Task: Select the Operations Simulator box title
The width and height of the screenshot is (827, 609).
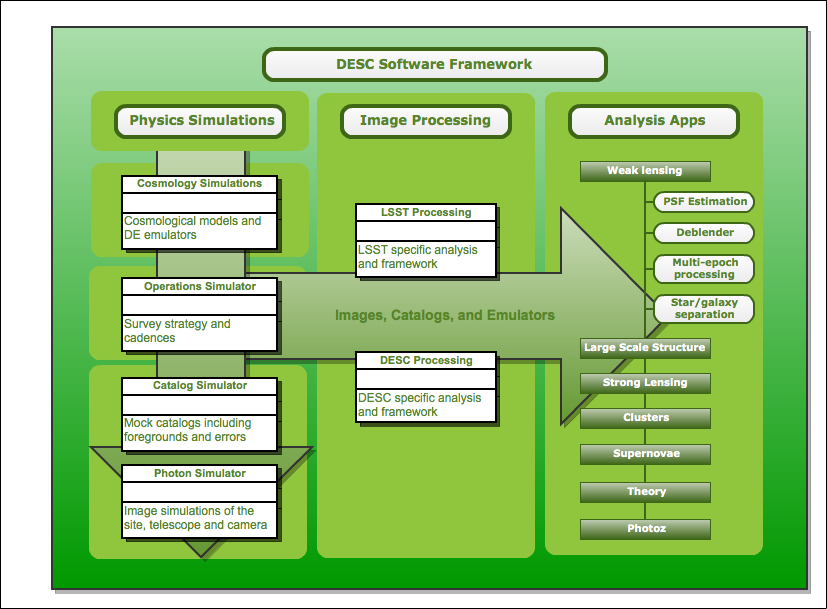Action: point(199,286)
